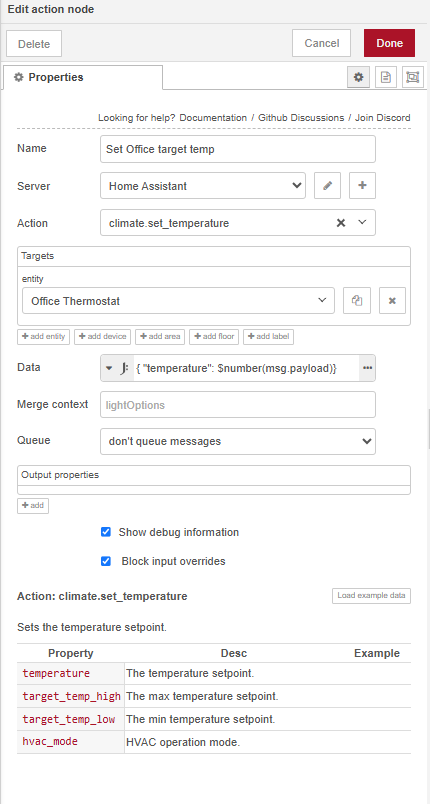Add new server plus icon
Viewport: 430px width, 804px height.
point(362,186)
